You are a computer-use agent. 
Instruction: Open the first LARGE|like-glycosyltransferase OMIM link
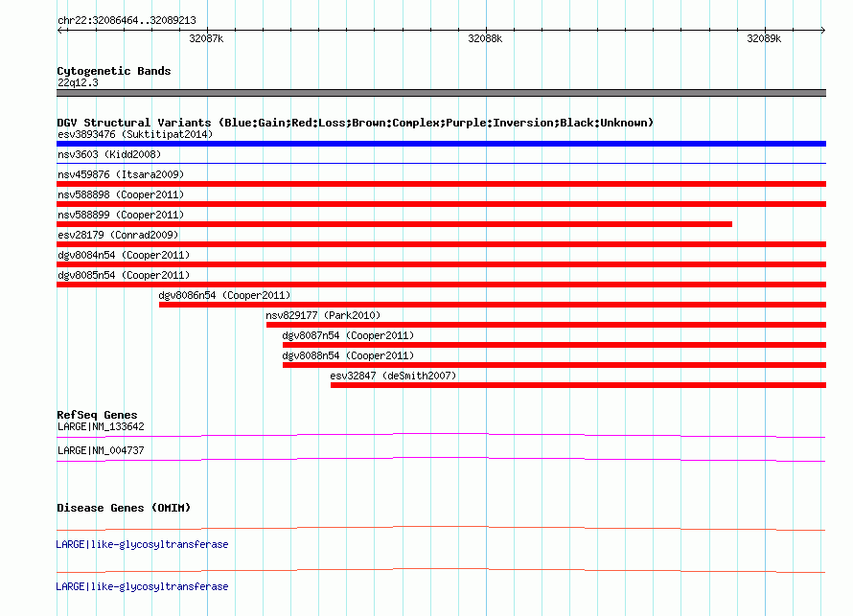click(x=142, y=545)
